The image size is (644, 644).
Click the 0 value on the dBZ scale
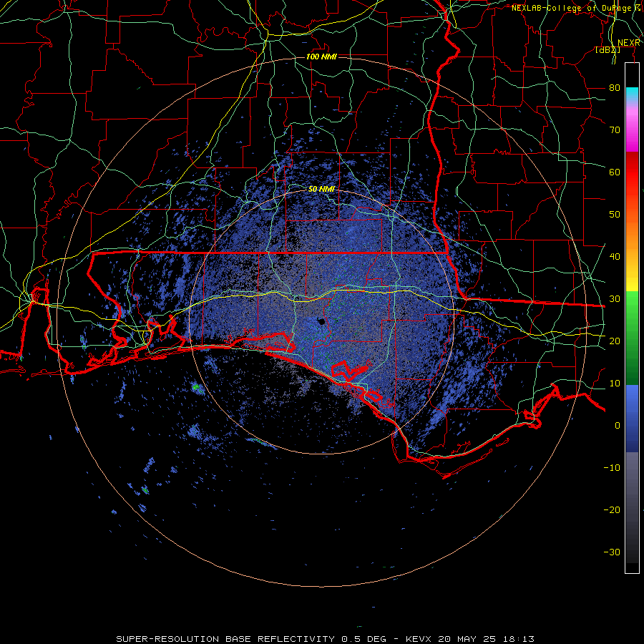pos(618,426)
